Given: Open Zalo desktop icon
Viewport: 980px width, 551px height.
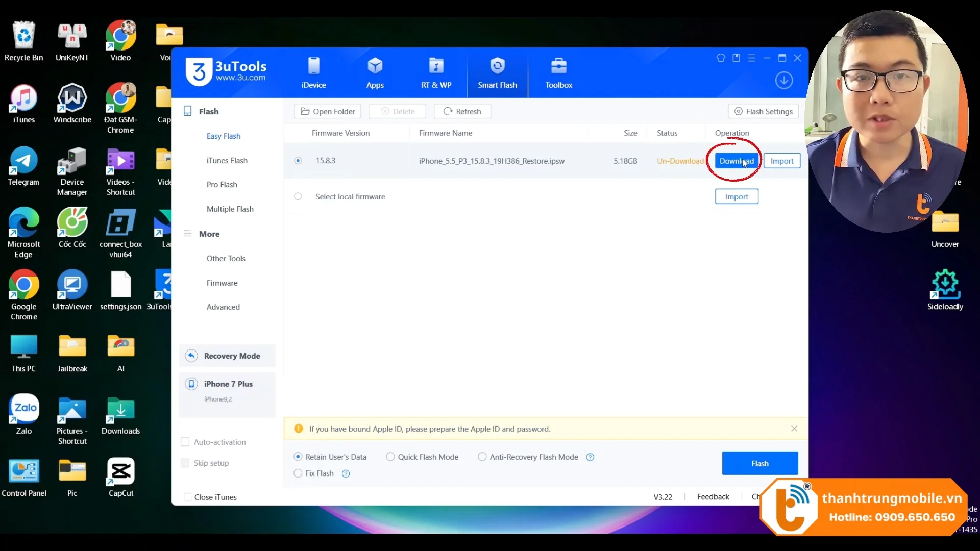Looking at the screenshot, I should [x=23, y=415].
